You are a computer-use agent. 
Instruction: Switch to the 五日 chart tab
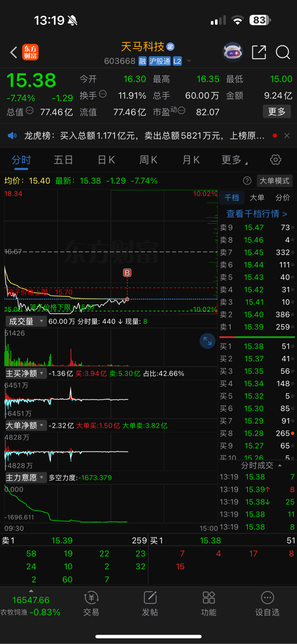point(63,160)
